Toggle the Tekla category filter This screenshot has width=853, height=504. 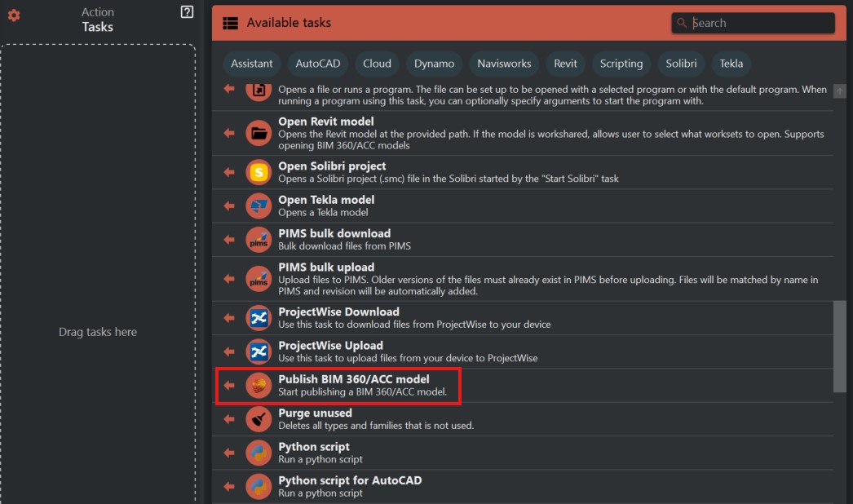(731, 64)
